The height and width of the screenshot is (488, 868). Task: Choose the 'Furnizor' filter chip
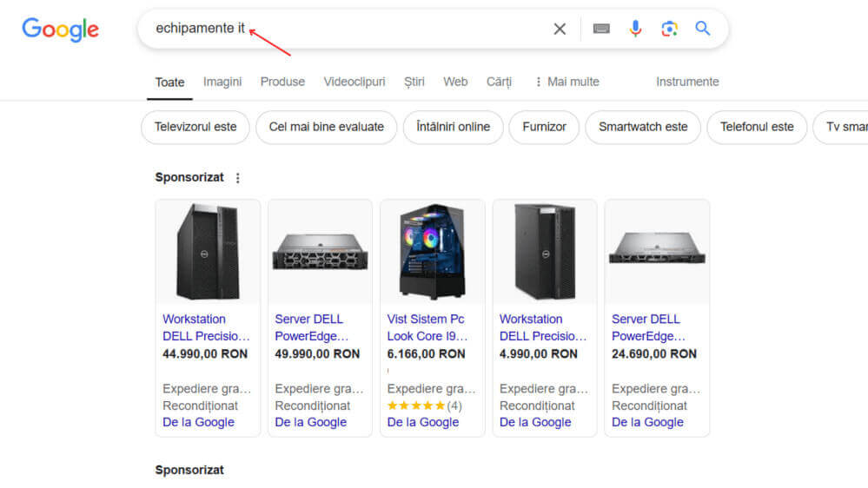tap(544, 128)
